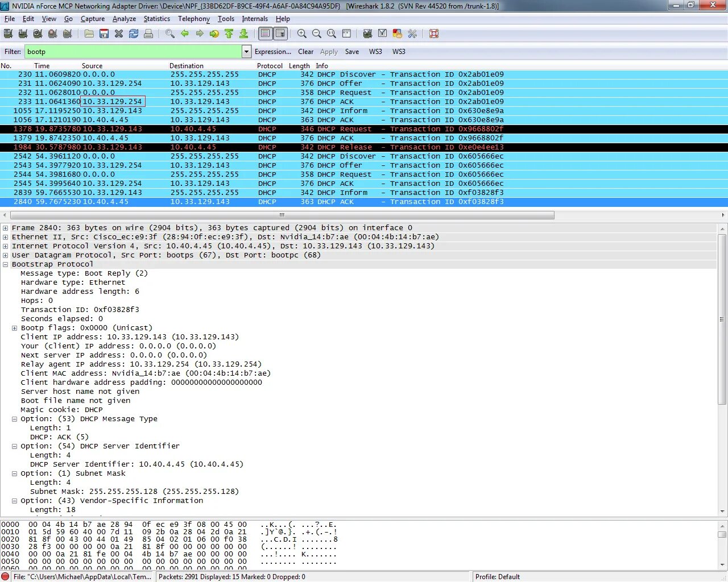Click the capture options toolbar icon
This screenshot has height=582, width=728.
23,34
